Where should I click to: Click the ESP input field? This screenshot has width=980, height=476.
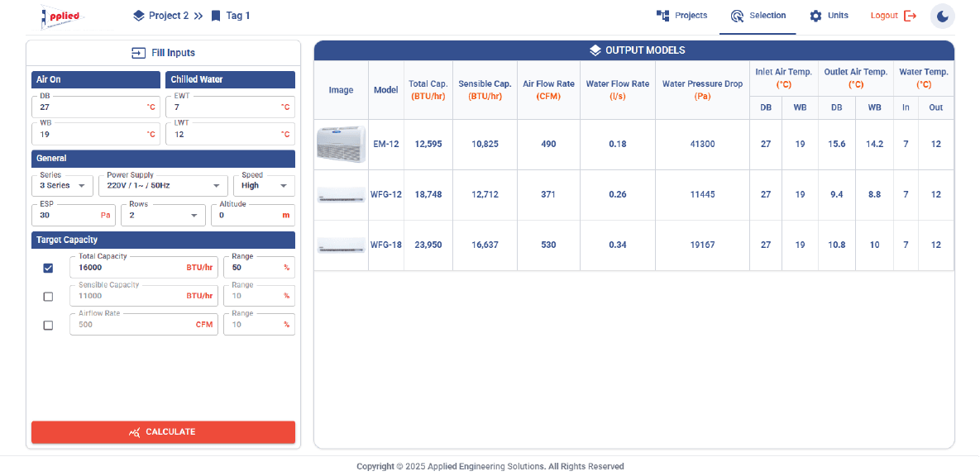(74, 215)
